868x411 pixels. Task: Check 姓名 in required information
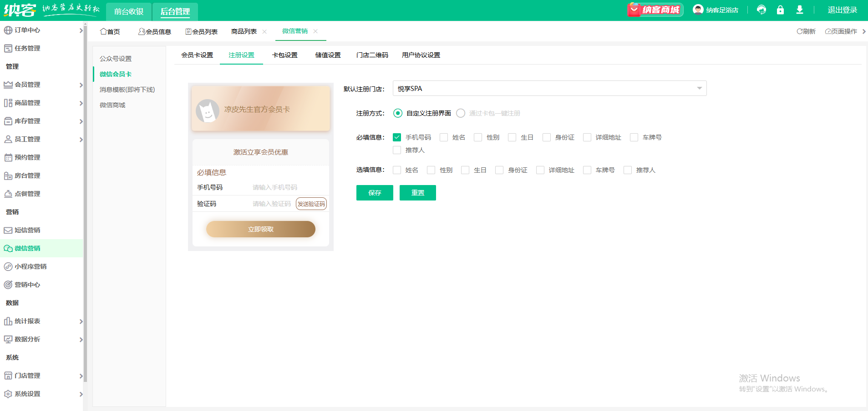[444, 137]
